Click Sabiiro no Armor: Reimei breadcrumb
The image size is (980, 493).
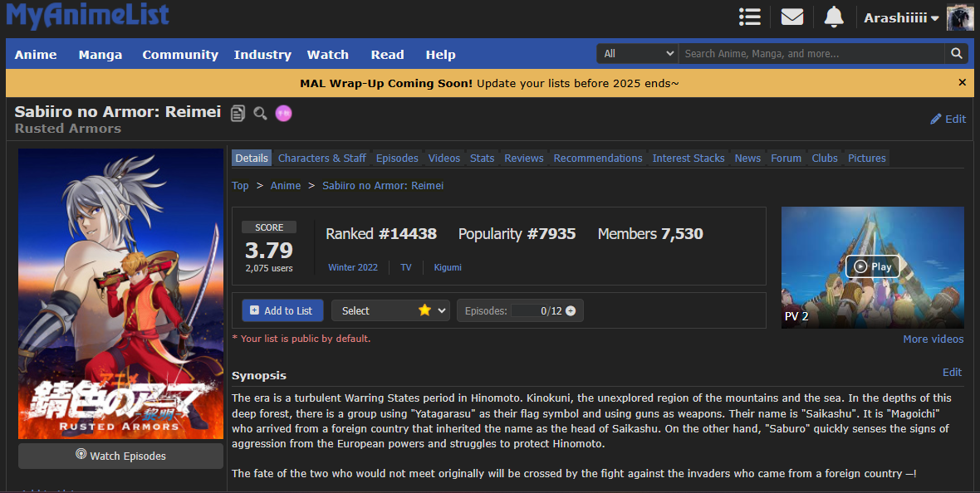383,186
